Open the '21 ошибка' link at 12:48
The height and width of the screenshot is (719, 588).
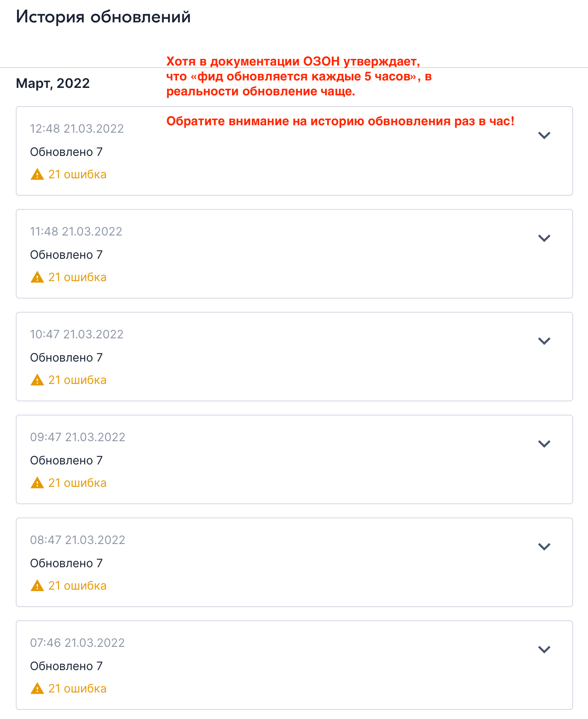pos(77,175)
